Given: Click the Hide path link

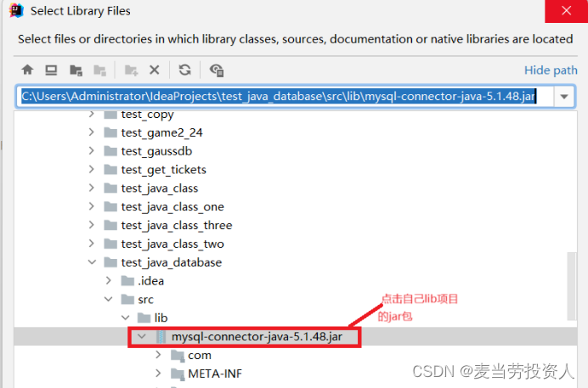Looking at the screenshot, I should (551, 70).
